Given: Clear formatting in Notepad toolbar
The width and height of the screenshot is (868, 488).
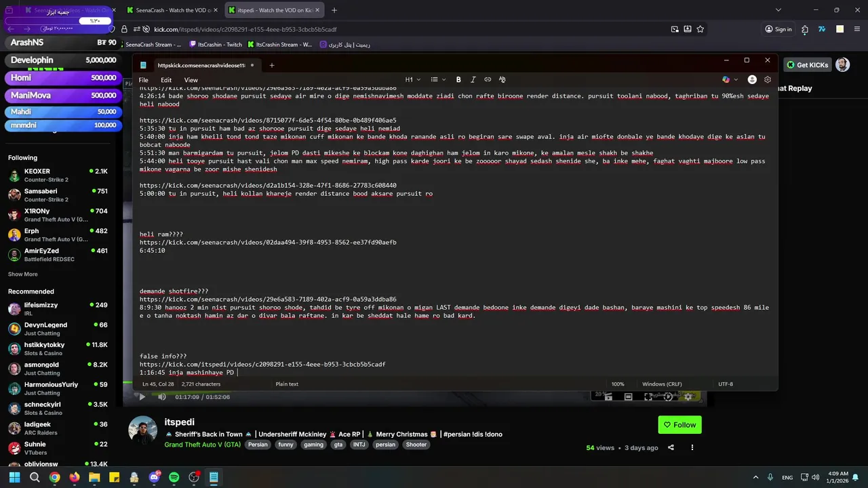Looking at the screenshot, I should point(502,79).
